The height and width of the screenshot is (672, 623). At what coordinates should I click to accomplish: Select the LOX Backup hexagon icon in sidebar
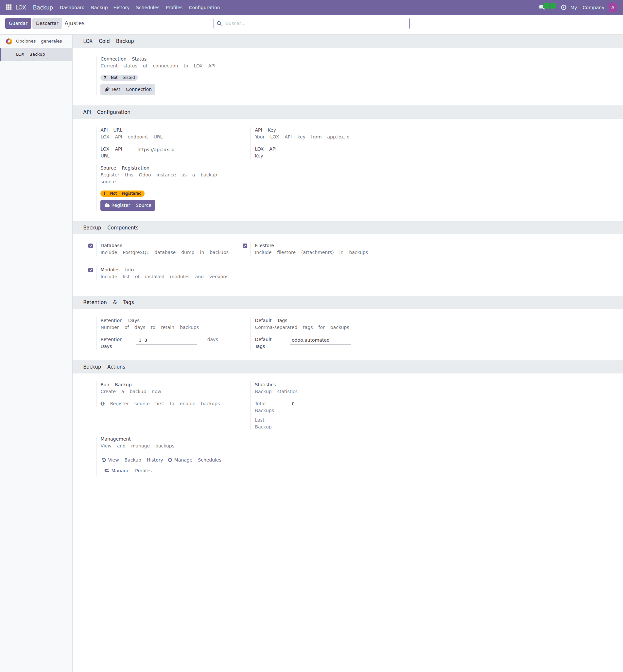tap(9, 41)
